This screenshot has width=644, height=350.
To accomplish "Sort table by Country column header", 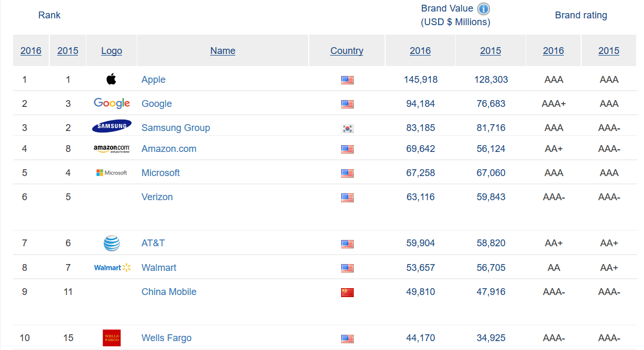I will tap(346, 51).
